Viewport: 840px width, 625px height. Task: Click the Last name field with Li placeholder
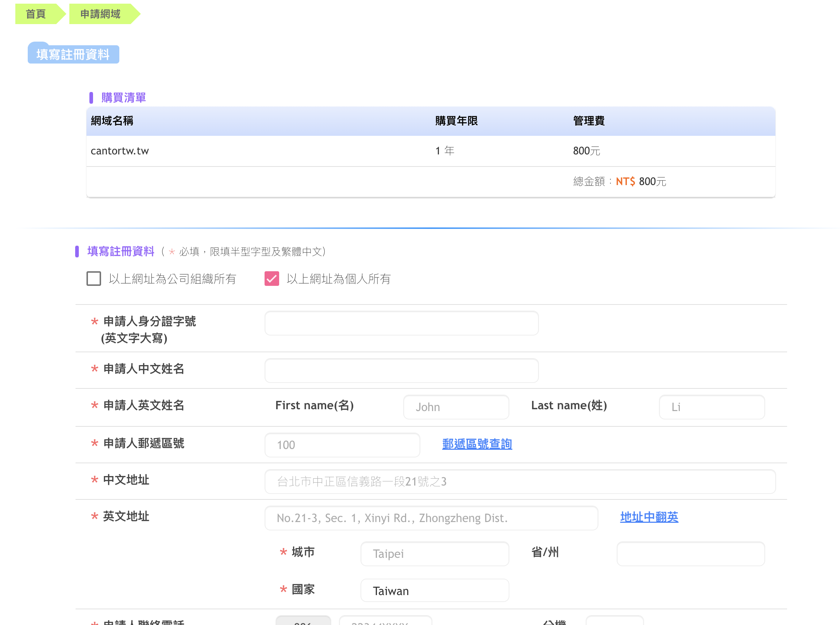click(x=712, y=407)
